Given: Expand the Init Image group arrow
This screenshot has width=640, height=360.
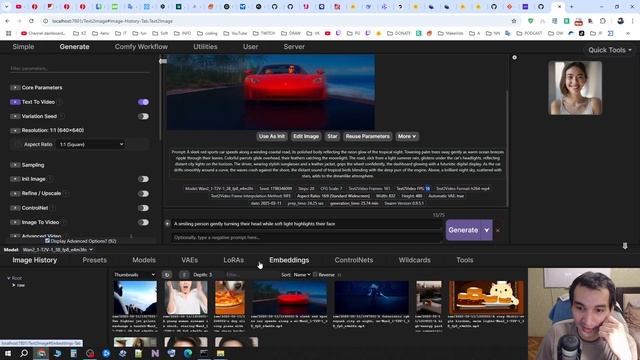Looking at the screenshot, I should coord(15,179).
